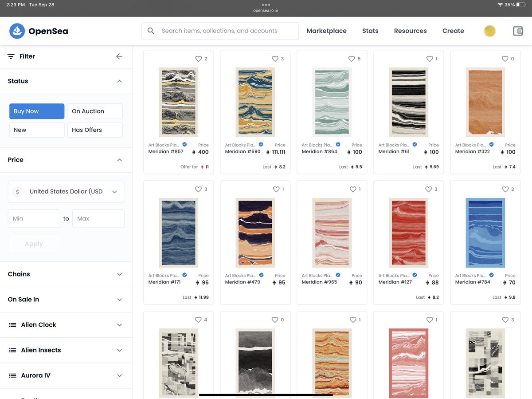Deselect the Buy Now status filter
The width and height of the screenshot is (532, 399).
coord(37,111)
